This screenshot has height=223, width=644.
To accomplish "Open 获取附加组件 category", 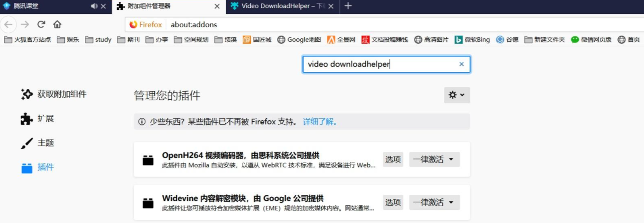I will tap(54, 94).
